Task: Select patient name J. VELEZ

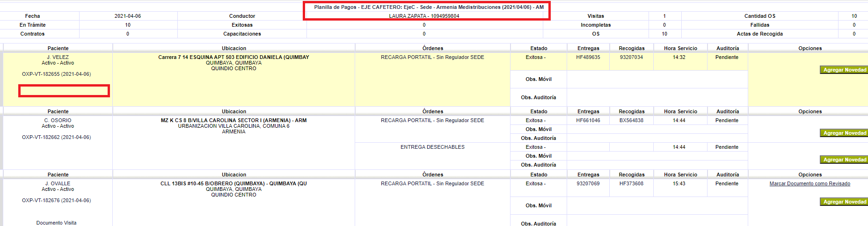Action: [58, 57]
